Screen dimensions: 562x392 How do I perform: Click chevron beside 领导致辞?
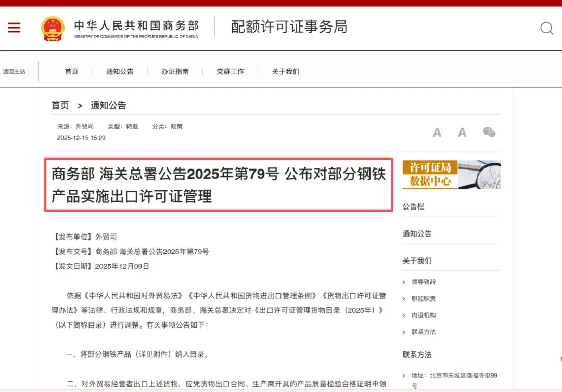404,282
